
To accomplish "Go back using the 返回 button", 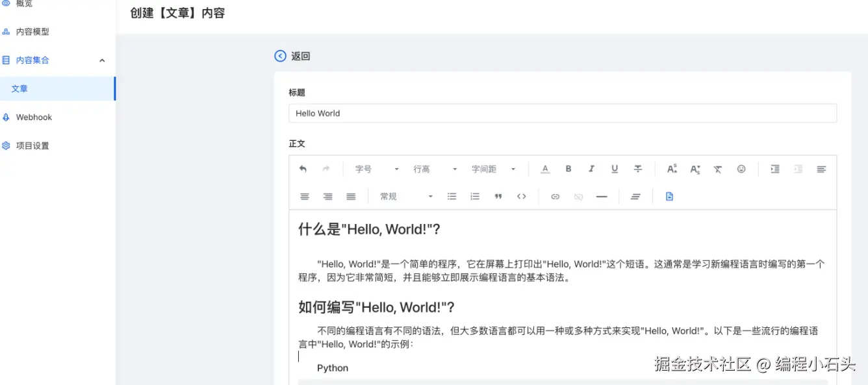I will coord(292,56).
